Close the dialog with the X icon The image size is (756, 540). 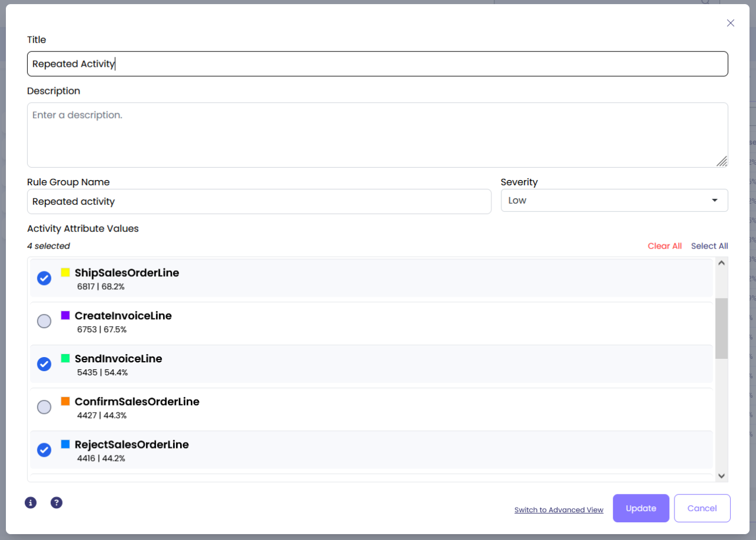731,23
